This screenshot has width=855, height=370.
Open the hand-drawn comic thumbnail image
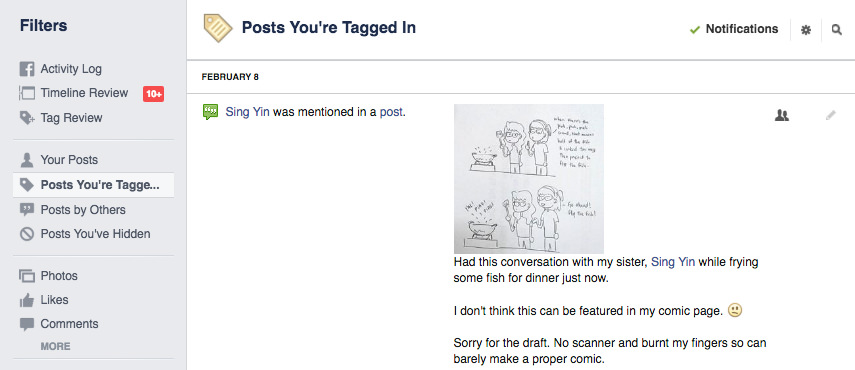tap(528, 179)
